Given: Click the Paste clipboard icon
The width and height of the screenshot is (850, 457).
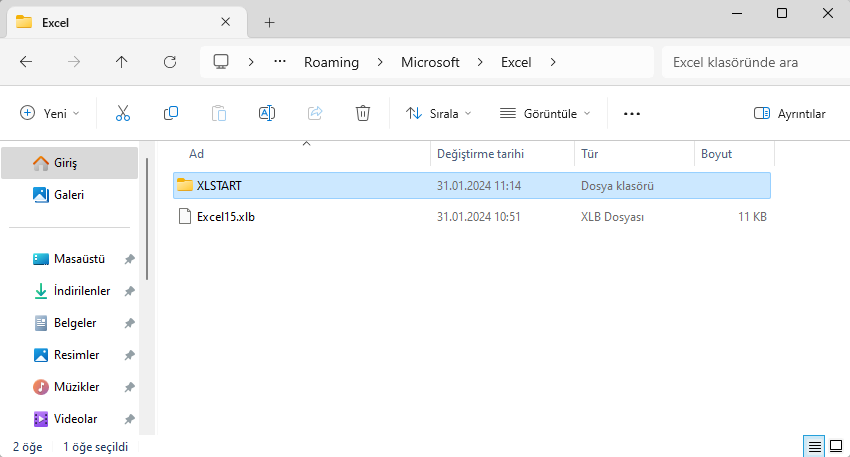Looking at the screenshot, I should (218, 113).
